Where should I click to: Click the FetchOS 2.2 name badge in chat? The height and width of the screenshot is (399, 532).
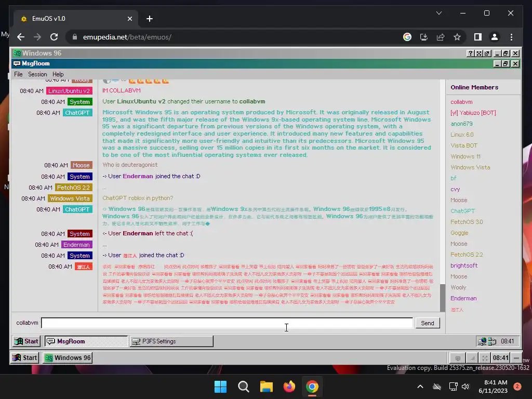pyautogui.click(x=74, y=188)
